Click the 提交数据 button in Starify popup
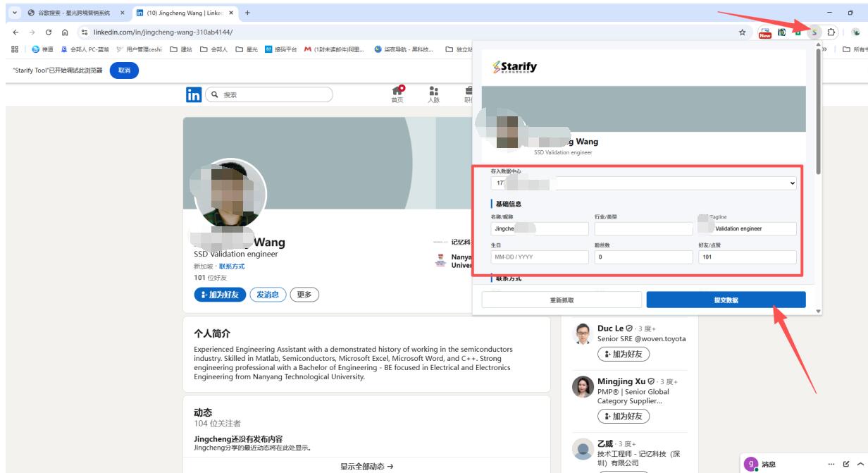The height and width of the screenshot is (473, 868). 725,300
